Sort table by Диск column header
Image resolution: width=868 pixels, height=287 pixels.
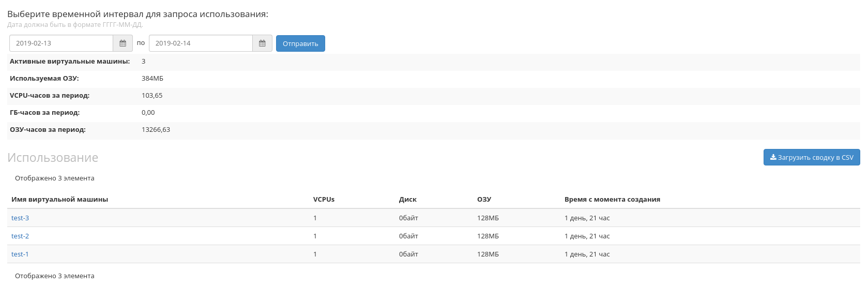click(x=407, y=200)
